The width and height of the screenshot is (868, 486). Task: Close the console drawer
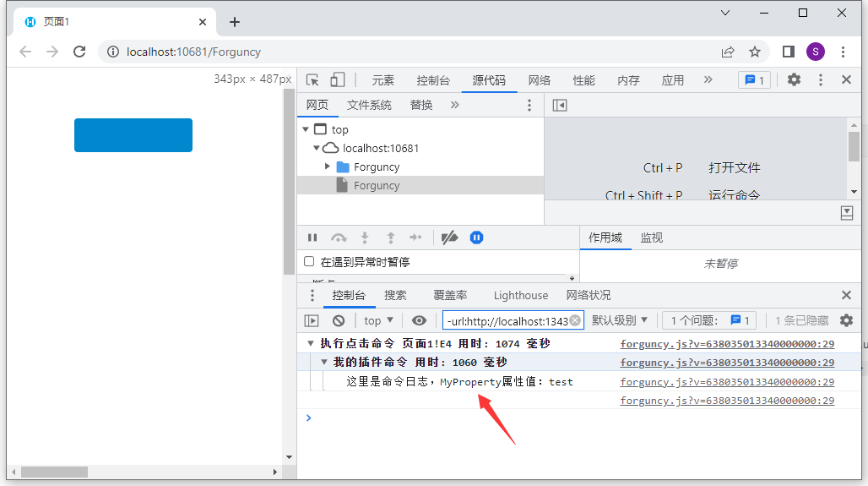click(x=846, y=295)
